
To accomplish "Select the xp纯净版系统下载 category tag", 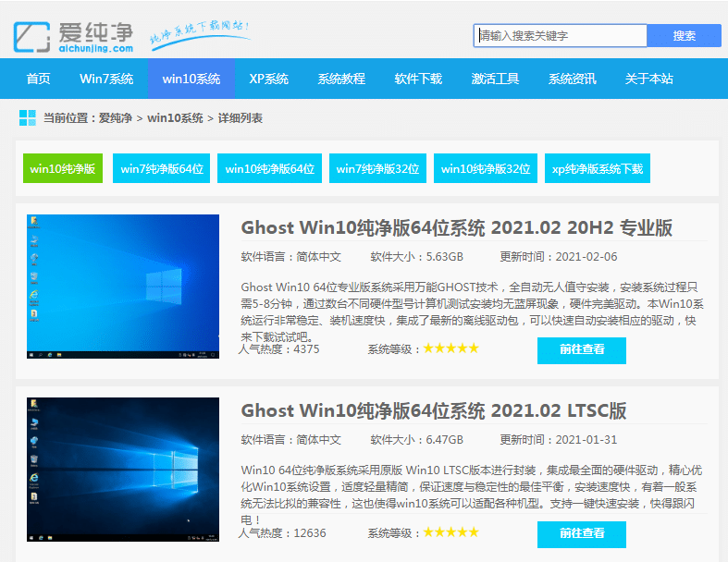I will click(x=597, y=168).
